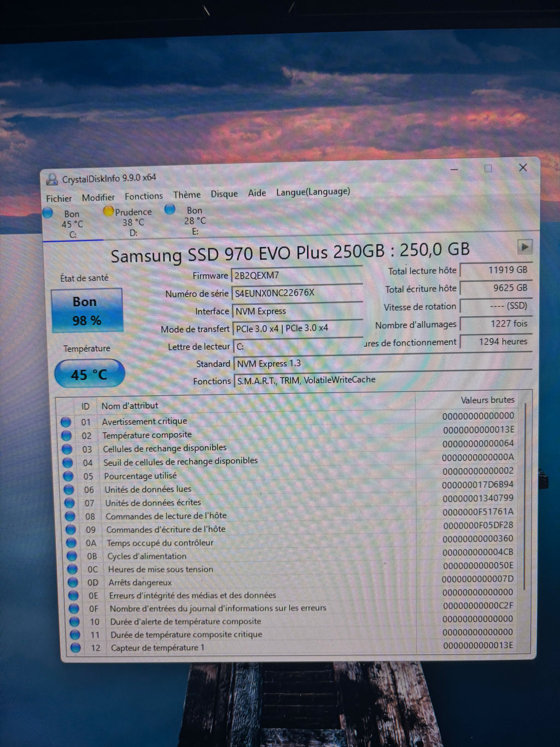This screenshot has height=747, width=560.
Task: Open the Fonctions menu
Action: (143, 196)
